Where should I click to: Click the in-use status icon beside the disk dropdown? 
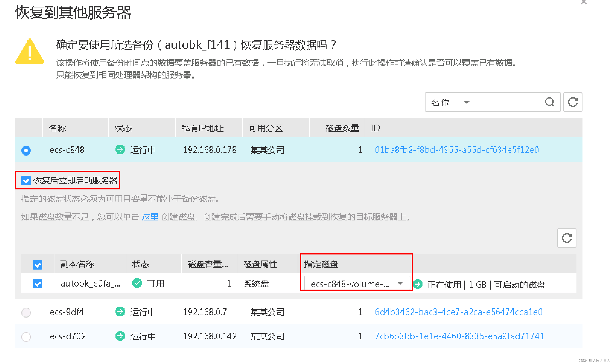(x=418, y=284)
